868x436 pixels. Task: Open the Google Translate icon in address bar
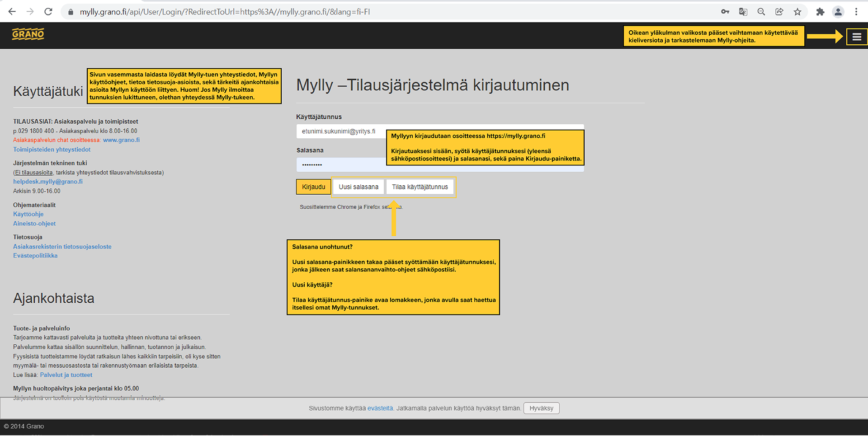point(743,12)
